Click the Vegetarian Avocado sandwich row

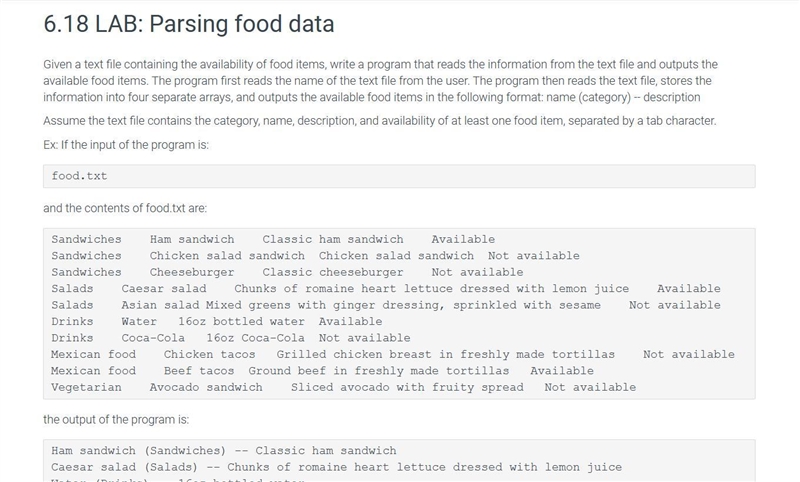pyautogui.click(x=343, y=387)
